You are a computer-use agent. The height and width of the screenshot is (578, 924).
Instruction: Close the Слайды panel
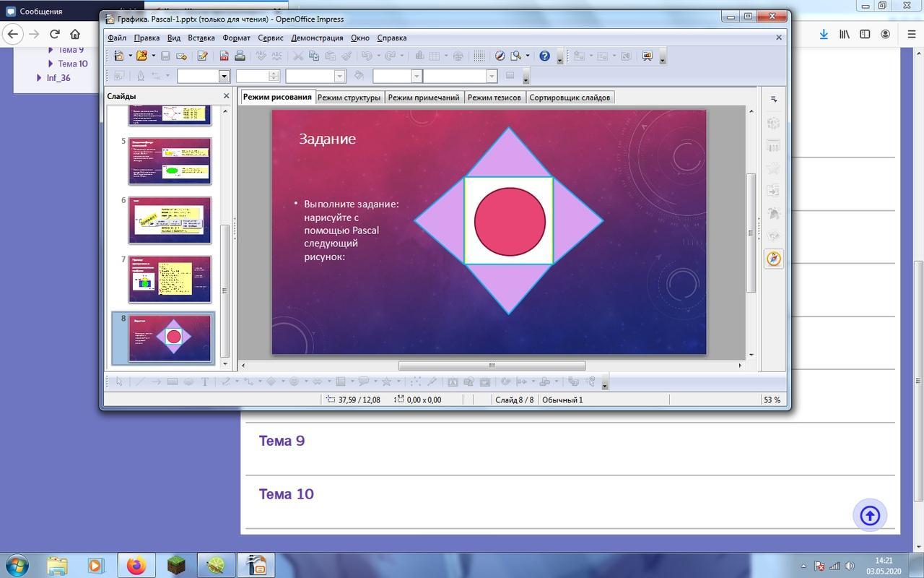pos(226,96)
